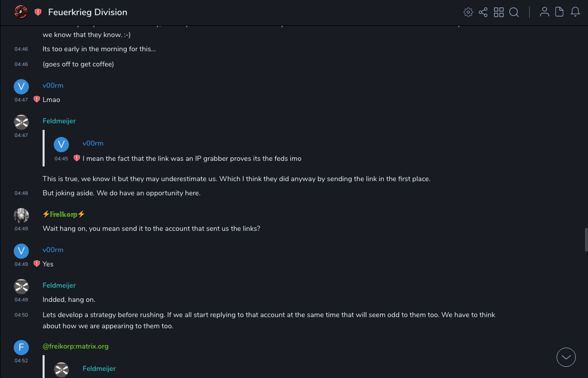Viewport: 588px width, 378px height.
Task: Click v00rm's avatar inside the quoted reply
Action: tap(61, 144)
